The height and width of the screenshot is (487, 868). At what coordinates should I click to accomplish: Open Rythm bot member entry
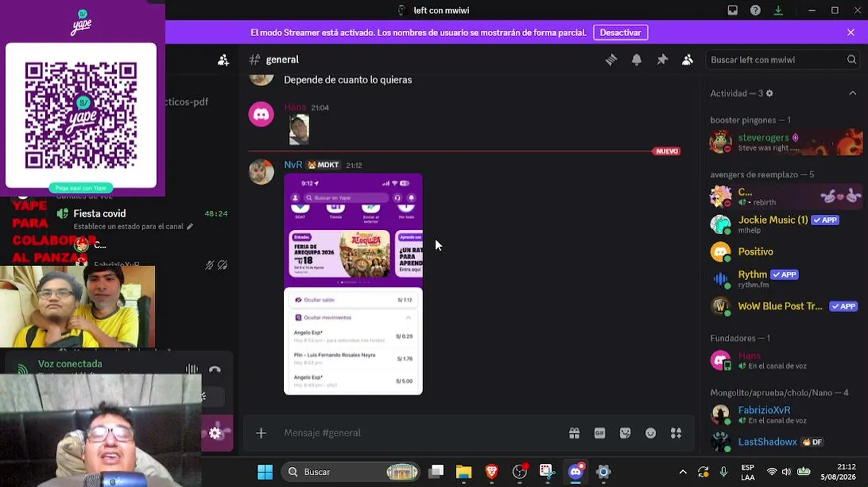click(786, 279)
